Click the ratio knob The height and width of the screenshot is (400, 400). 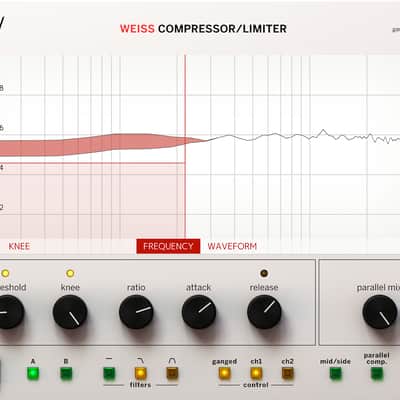pos(136,312)
